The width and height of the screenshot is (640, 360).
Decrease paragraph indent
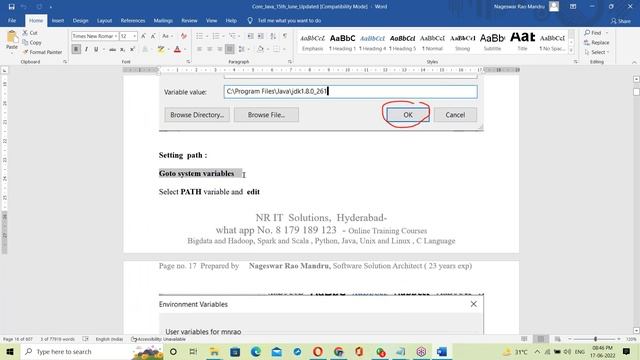coord(251,36)
